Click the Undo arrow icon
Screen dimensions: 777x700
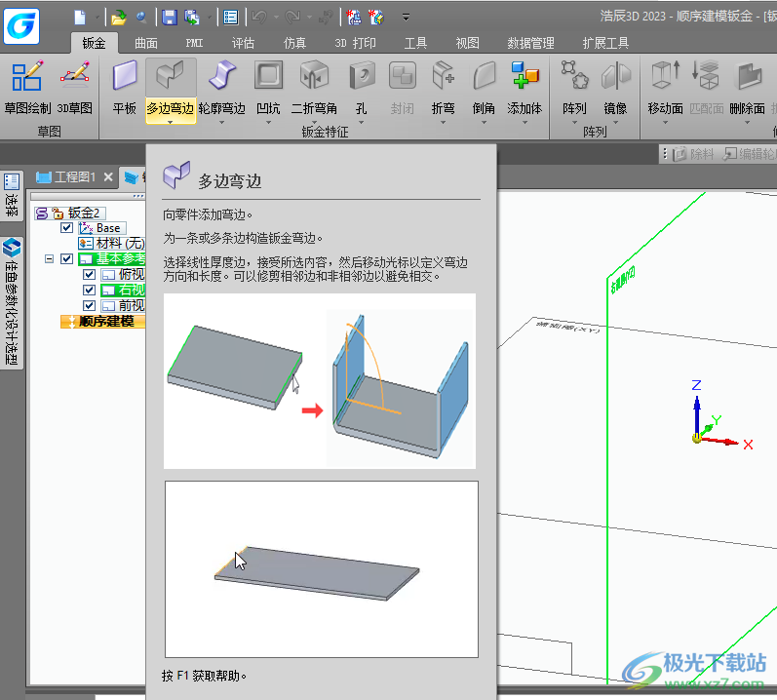(x=259, y=18)
